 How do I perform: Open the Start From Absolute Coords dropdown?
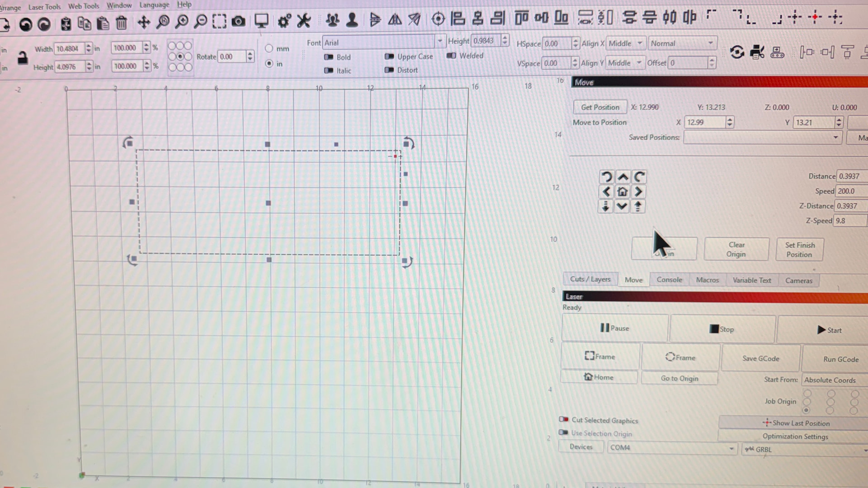[835, 380]
